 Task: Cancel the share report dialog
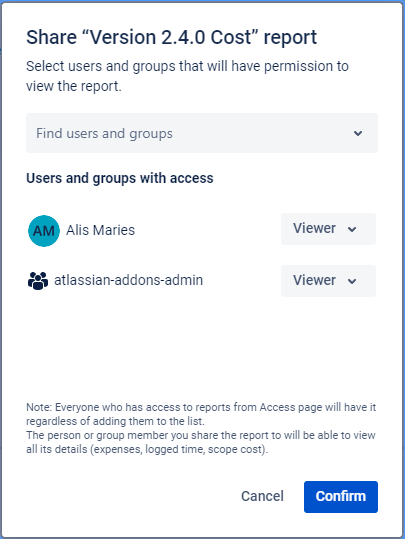click(262, 496)
